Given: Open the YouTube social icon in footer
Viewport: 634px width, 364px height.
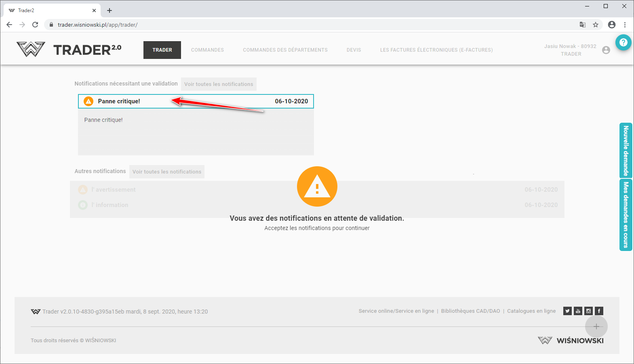Looking at the screenshot, I should [x=578, y=311].
